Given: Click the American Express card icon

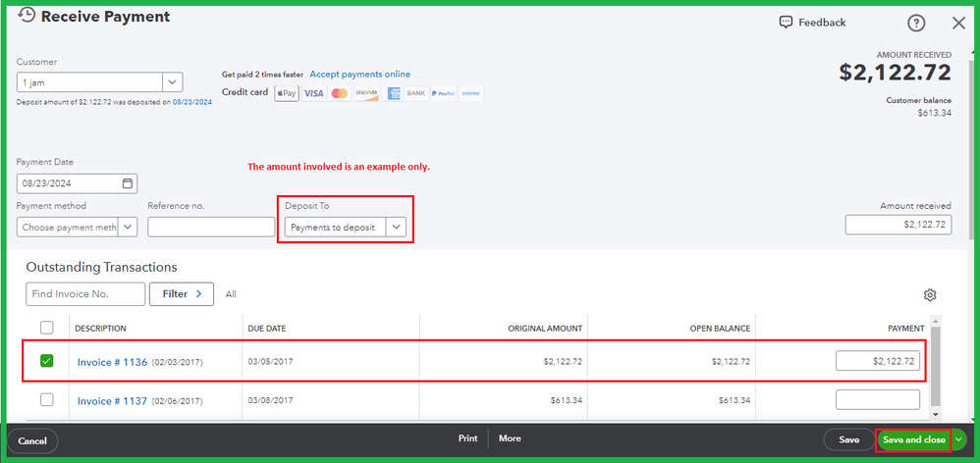Looking at the screenshot, I should pyautogui.click(x=393, y=93).
